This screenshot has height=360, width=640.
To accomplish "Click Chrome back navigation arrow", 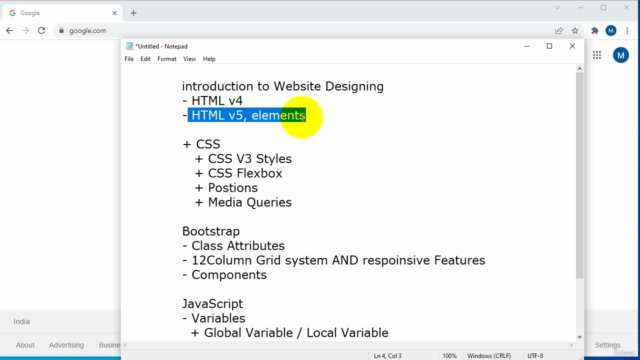I will [x=9, y=31].
